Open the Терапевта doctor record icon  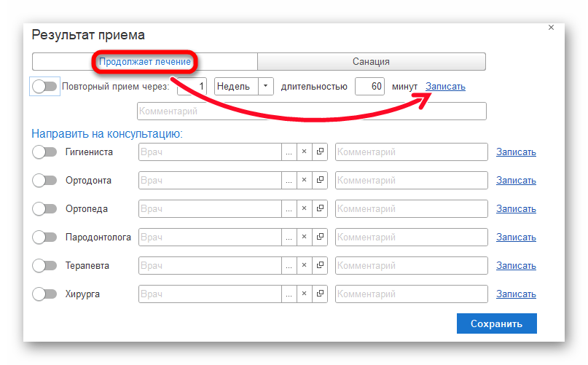(320, 265)
